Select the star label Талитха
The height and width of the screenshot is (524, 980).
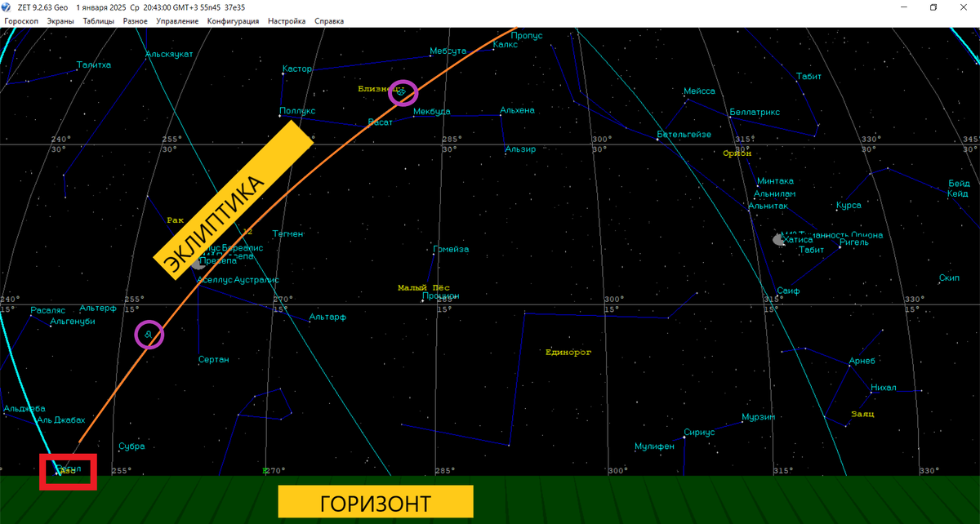[x=93, y=64]
